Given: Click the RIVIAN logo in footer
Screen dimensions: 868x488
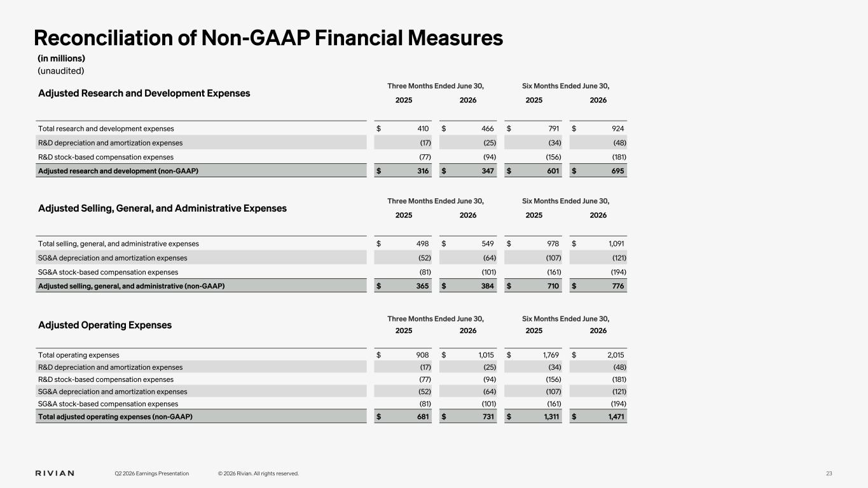Looking at the screenshot, I should point(54,473).
